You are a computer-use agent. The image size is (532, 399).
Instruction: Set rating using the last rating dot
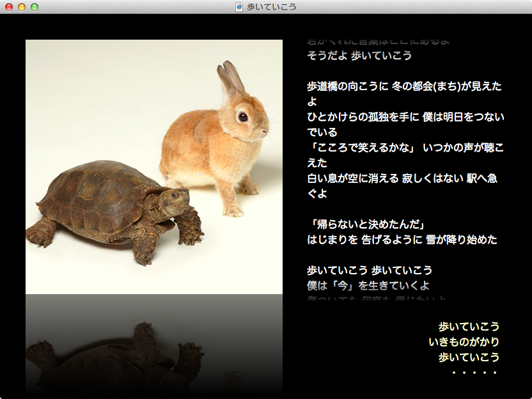click(494, 373)
